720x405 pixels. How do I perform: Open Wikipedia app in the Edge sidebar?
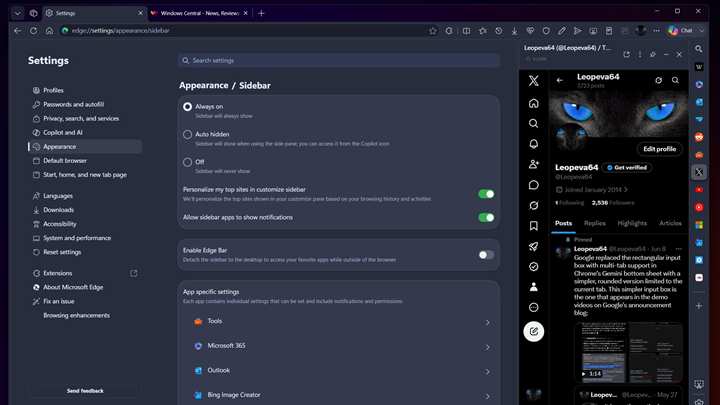click(698, 67)
